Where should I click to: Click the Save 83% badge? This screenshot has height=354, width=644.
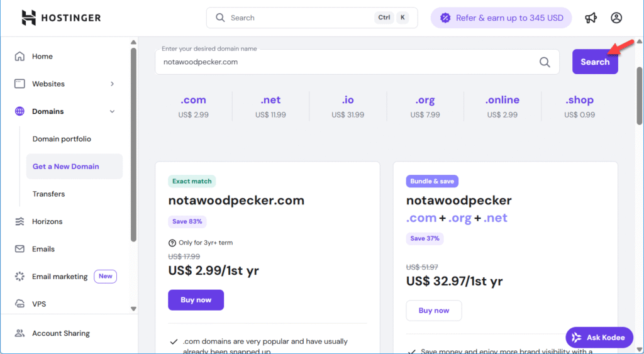tap(187, 222)
